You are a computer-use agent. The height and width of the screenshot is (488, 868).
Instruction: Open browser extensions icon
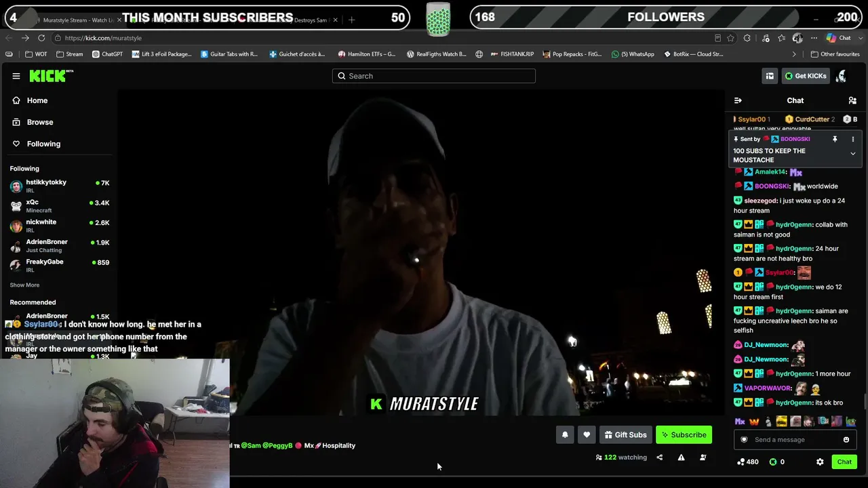747,38
